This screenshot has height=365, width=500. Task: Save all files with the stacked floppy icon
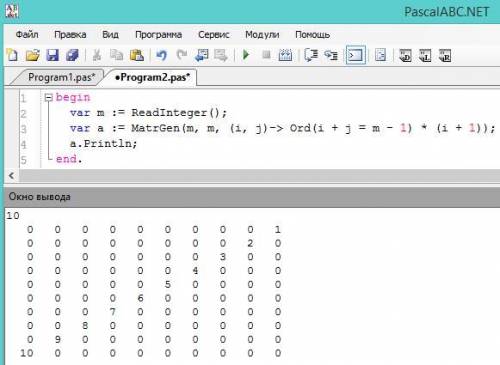(x=72, y=55)
